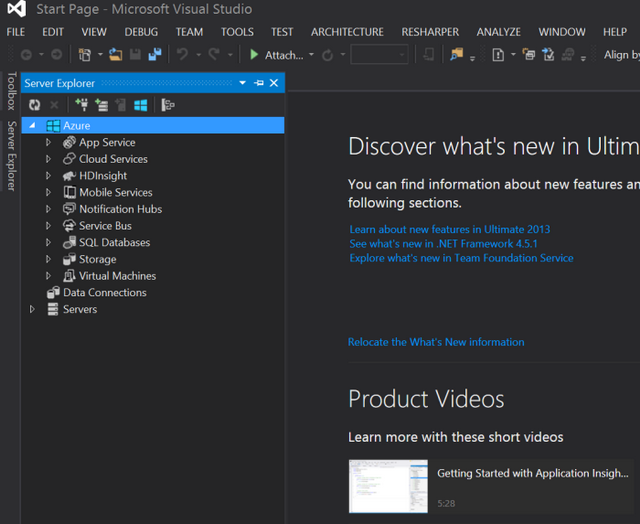Open the vertical Server Explorer side tab
This screenshot has width=640, height=524.
click(11, 156)
